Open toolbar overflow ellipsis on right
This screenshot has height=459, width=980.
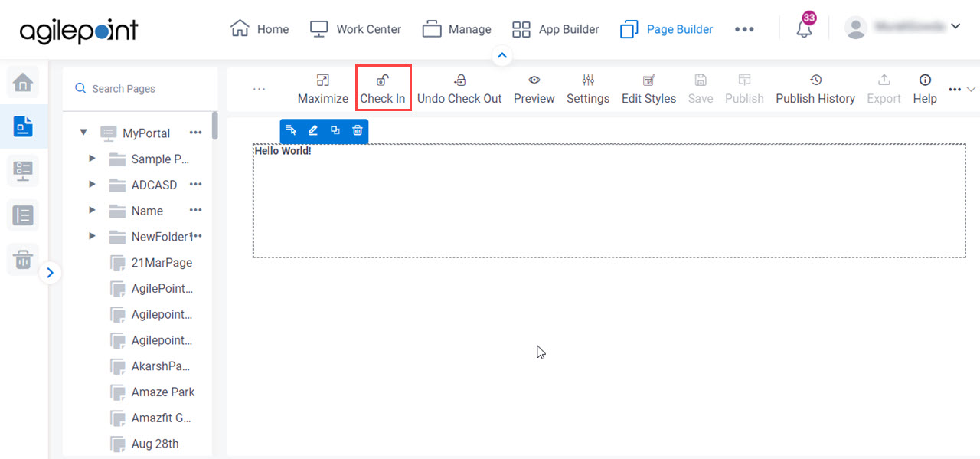(955, 90)
